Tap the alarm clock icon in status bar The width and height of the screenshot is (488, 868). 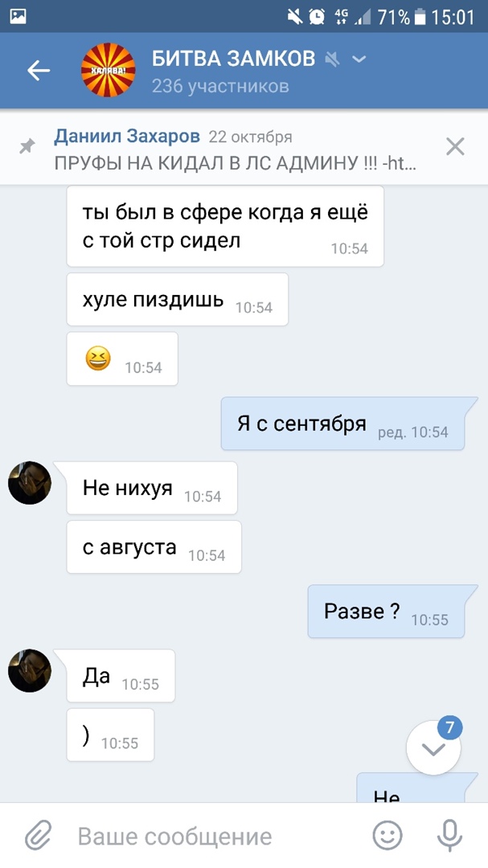pos(317,17)
